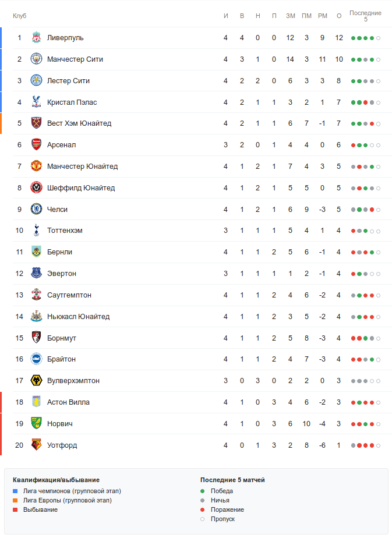Open the Лестер Сити team link

68,81
